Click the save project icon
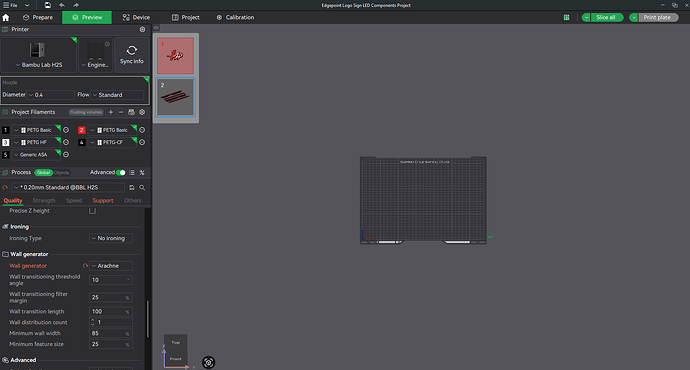This screenshot has height=370, width=690. pyautogui.click(x=48, y=5)
